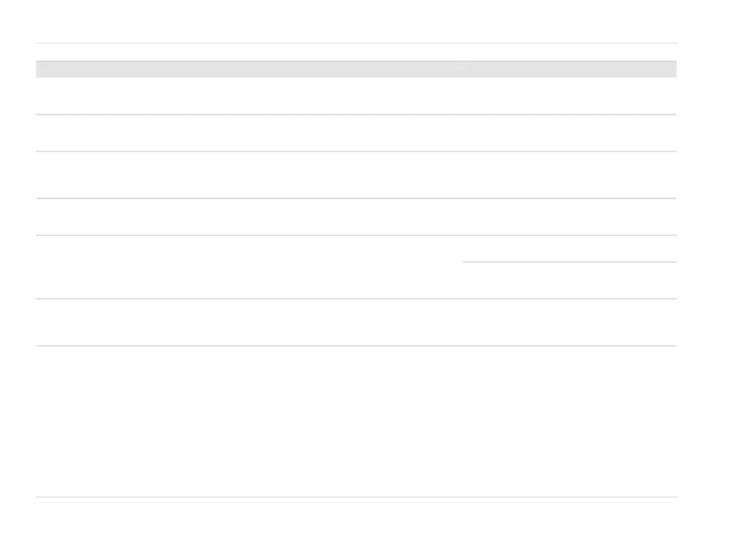The width and height of the screenshot is (756, 533).
Task: Click the short divider line in the fifth row
Action: tap(569, 261)
